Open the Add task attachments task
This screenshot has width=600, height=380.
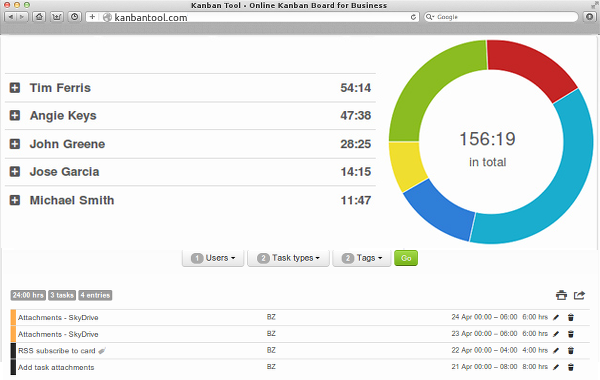(x=56, y=367)
